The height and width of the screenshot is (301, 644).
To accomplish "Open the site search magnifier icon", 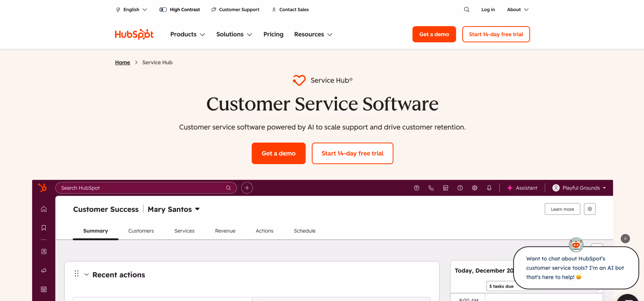I will pyautogui.click(x=467, y=10).
